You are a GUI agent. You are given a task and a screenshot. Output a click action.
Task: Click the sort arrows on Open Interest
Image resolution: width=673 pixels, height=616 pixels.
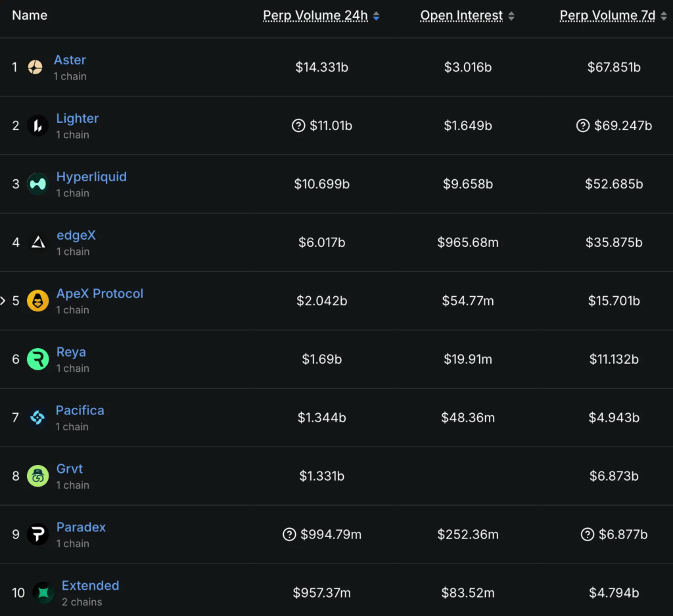tap(512, 15)
